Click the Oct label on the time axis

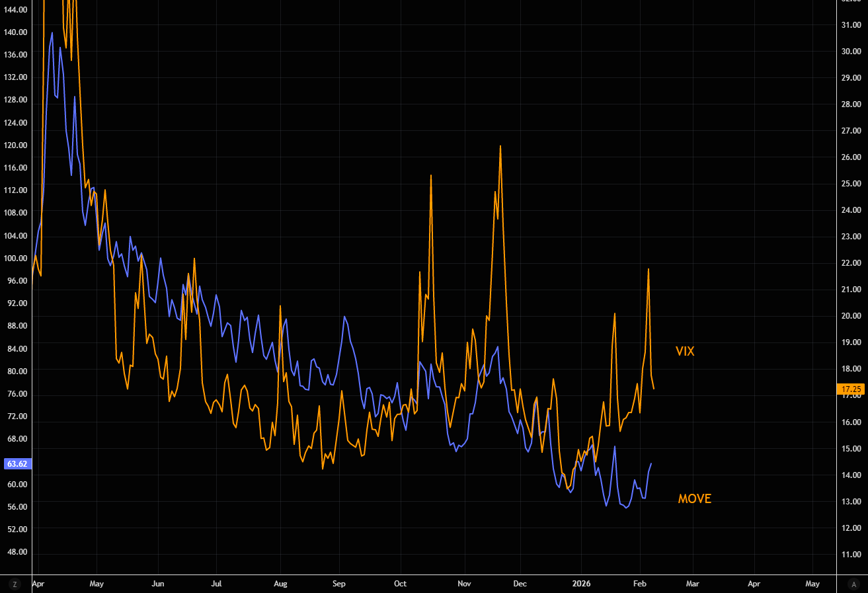[401, 584]
